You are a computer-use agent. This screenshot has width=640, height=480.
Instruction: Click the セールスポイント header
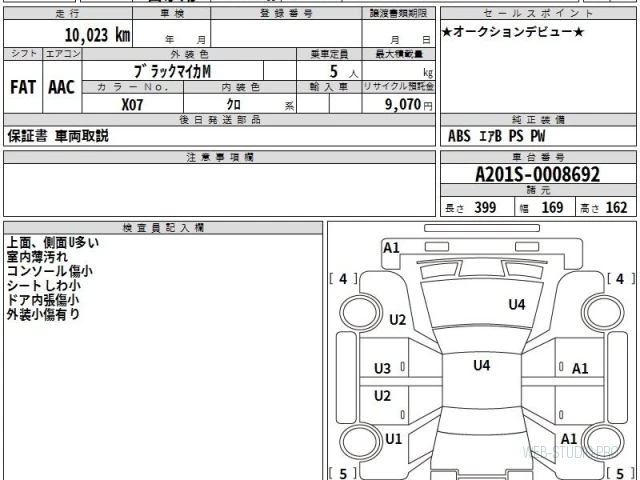[x=538, y=13]
